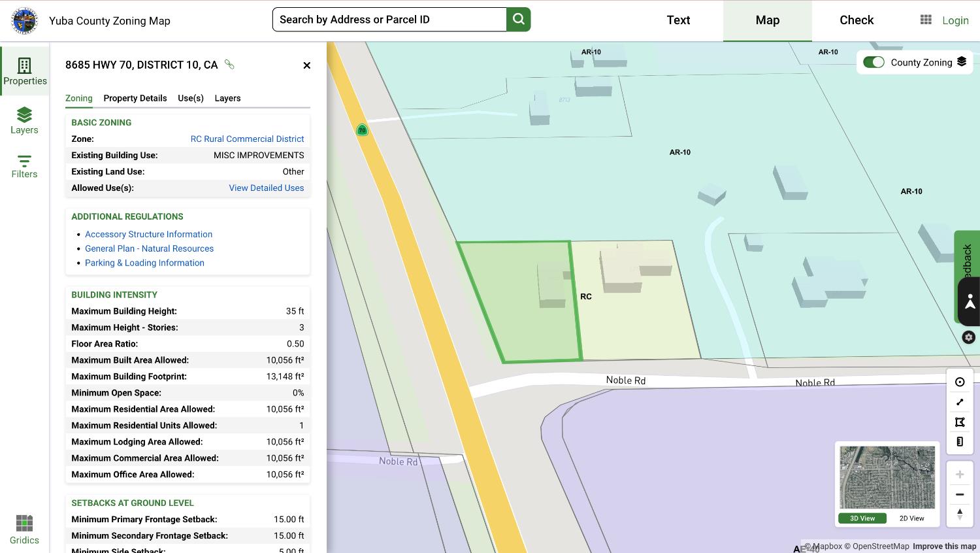
Task: Switch to 2D View
Action: (x=911, y=518)
